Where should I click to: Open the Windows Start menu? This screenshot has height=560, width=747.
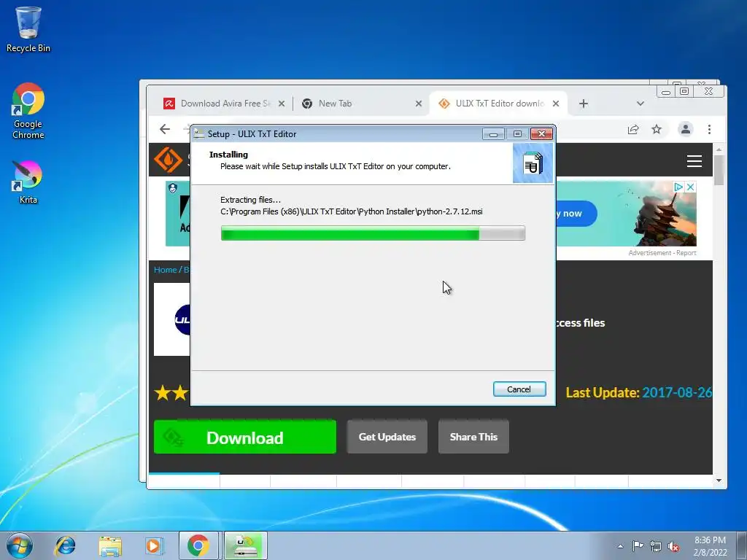20,545
